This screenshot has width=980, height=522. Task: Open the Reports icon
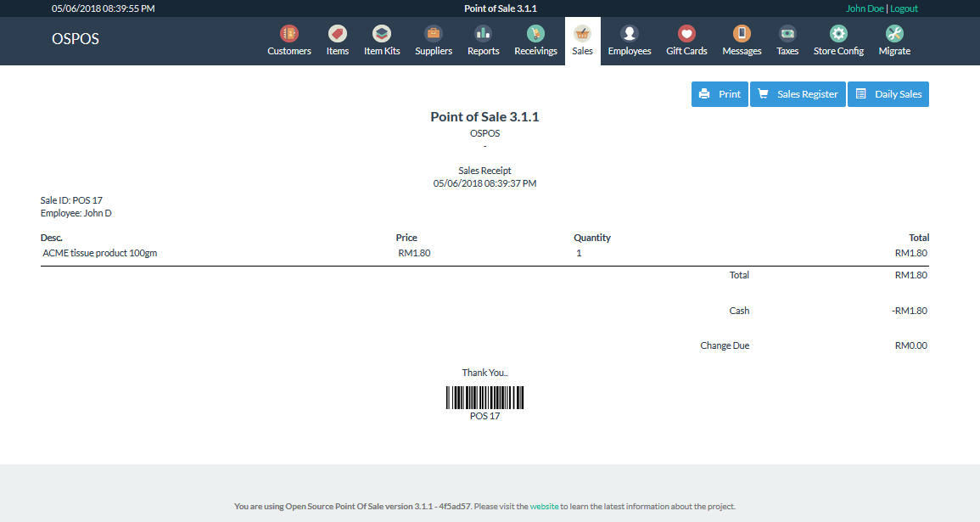click(x=483, y=39)
